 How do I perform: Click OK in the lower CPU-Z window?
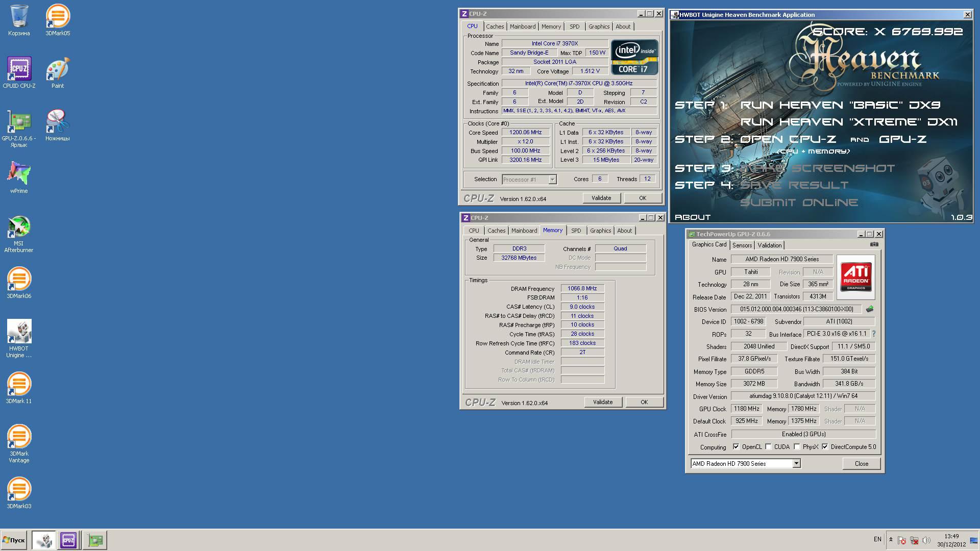(x=644, y=402)
